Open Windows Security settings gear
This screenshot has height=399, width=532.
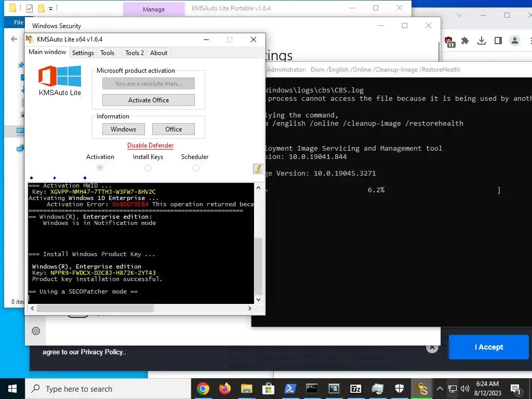point(36,331)
